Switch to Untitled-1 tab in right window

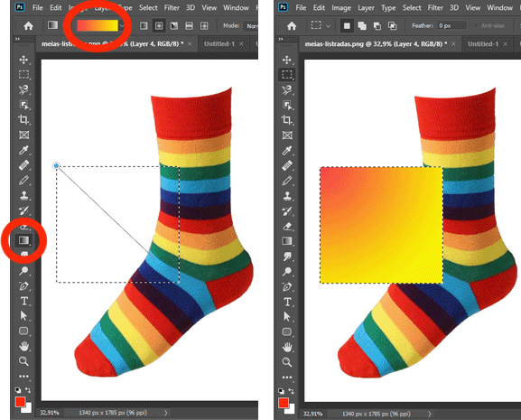(483, 44)
